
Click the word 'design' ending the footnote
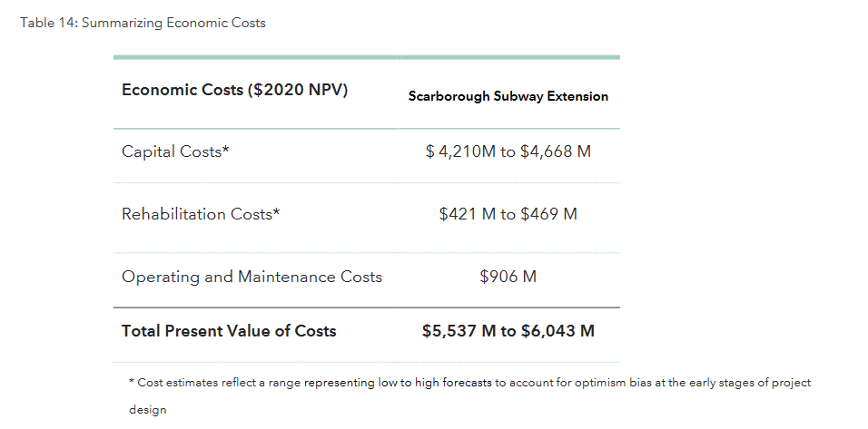tap(147, 410)
